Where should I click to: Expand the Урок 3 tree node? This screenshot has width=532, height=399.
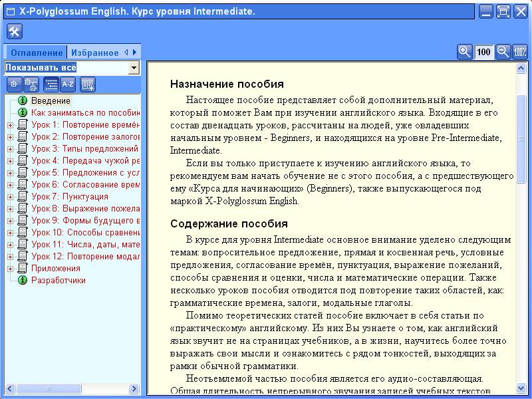click(10, 149)
